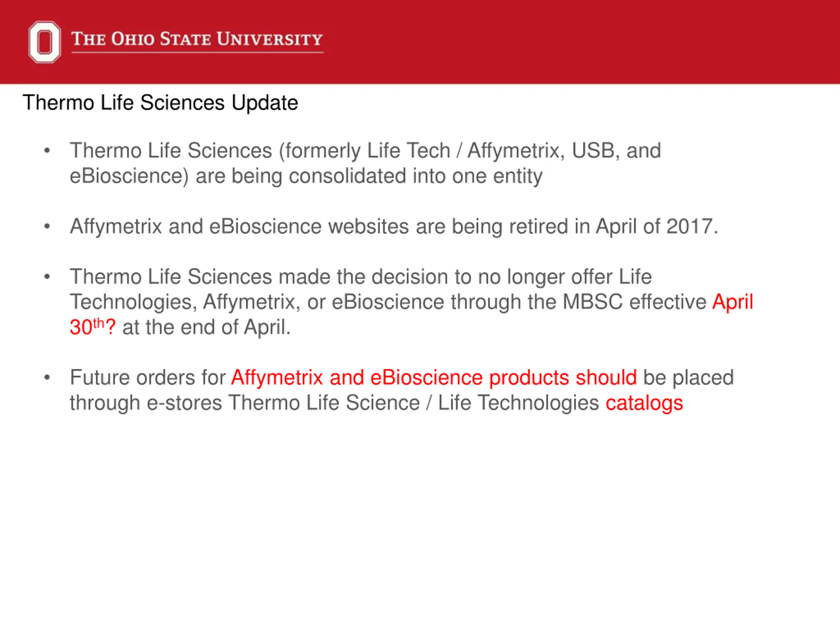The image size is (840, 630).
Task: Click the red header banner background
Action: [x=570, y=42]
